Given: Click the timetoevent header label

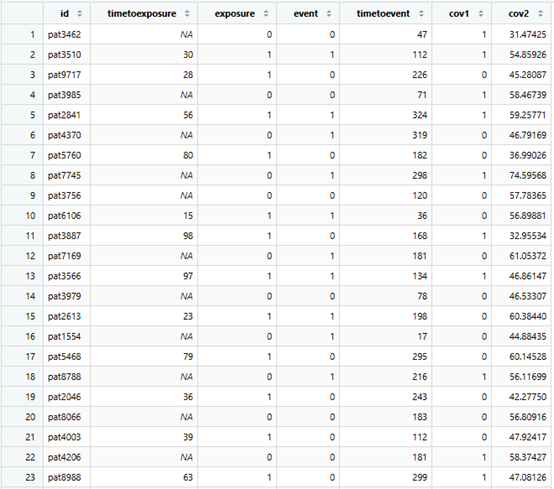Looking at the screenshot, I should pyautogui.click(x=383, y=14).
